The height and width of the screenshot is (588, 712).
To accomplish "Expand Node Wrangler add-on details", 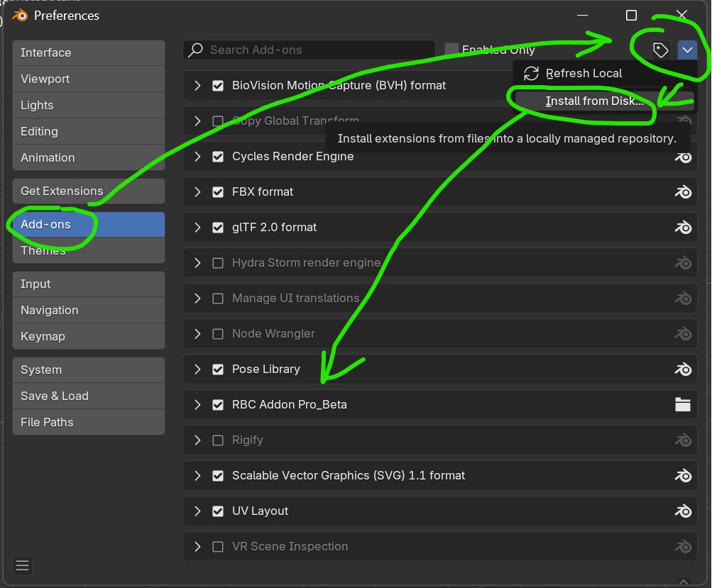I will click(x=197, y=334).
